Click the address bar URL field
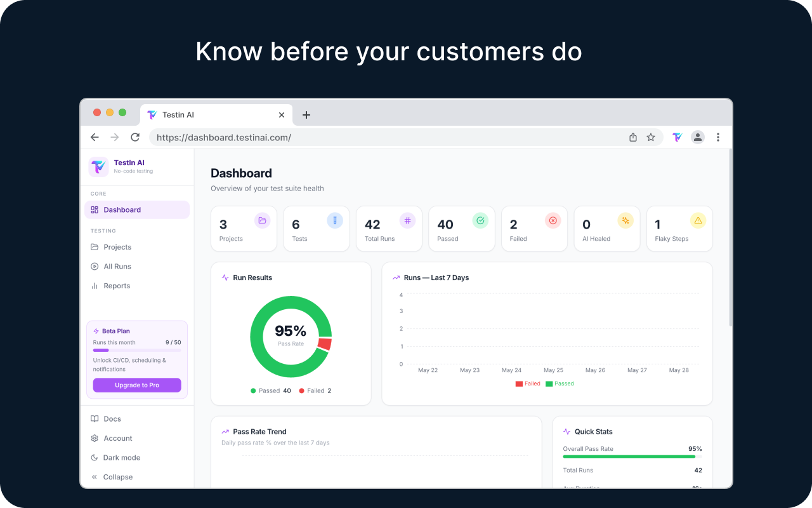Image resolution: width=812 pixels, height=508 pixels. (x=406, y=137)
